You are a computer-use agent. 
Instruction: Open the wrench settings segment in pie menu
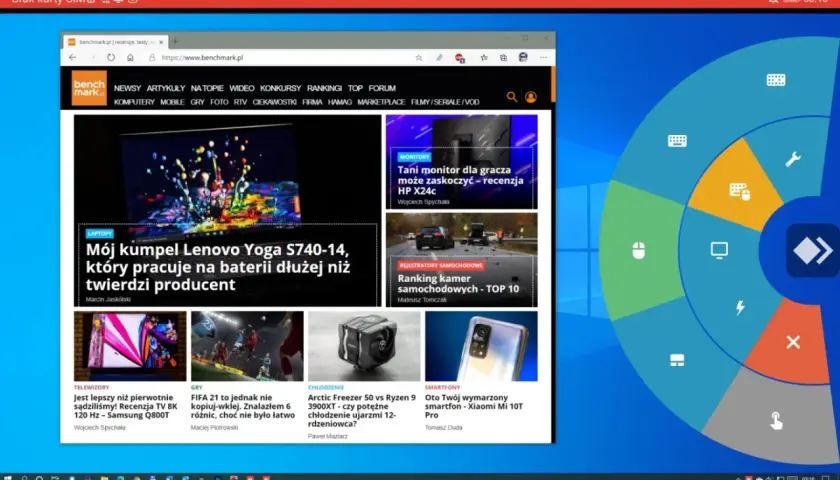pyautogui.click(x=793, y=159)
